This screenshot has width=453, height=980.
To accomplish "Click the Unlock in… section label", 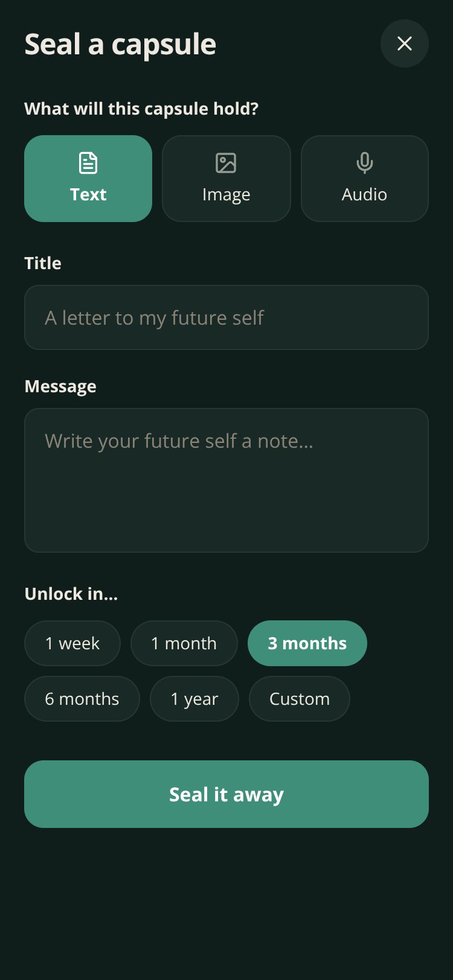I will (71, 594).
